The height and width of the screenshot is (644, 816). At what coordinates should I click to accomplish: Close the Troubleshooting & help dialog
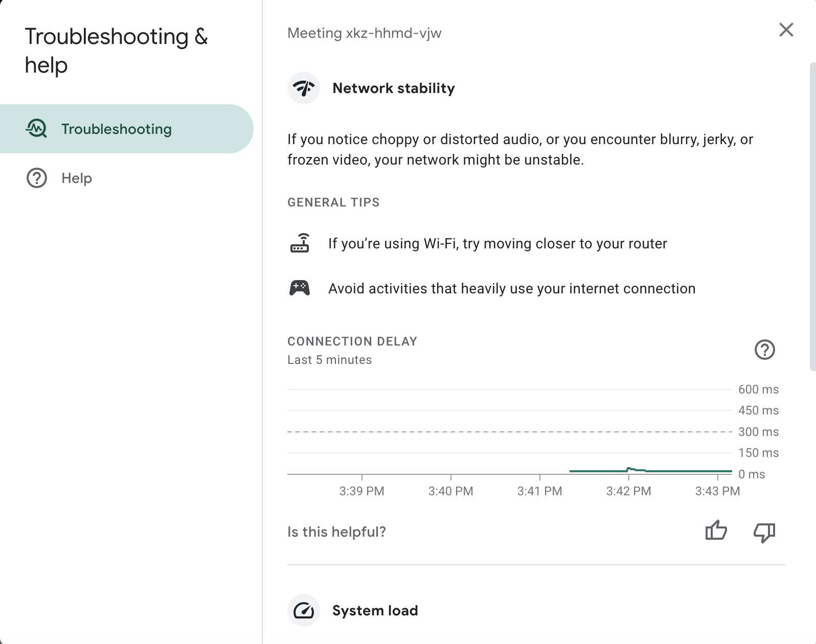tap(786, 30)
